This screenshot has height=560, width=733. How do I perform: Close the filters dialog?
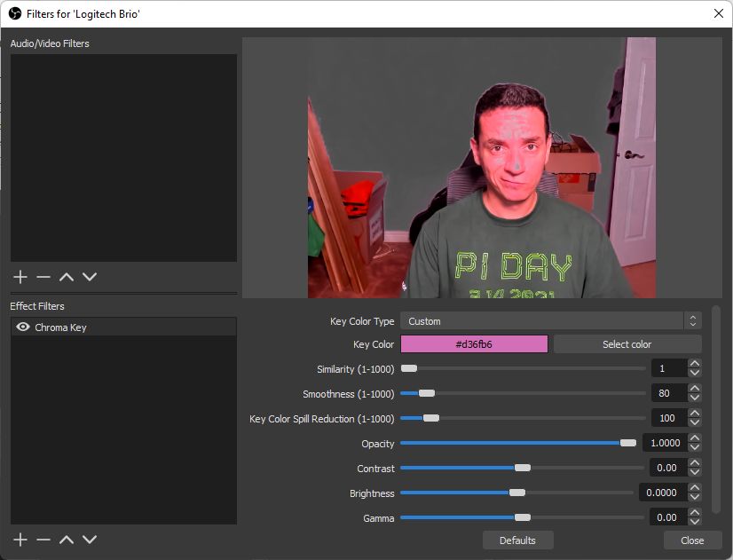[x=691, y=540]
